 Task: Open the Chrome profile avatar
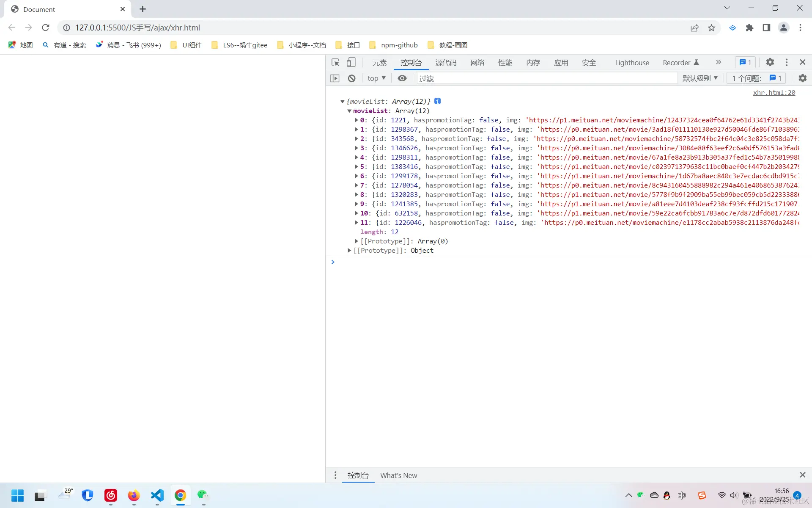784,28
